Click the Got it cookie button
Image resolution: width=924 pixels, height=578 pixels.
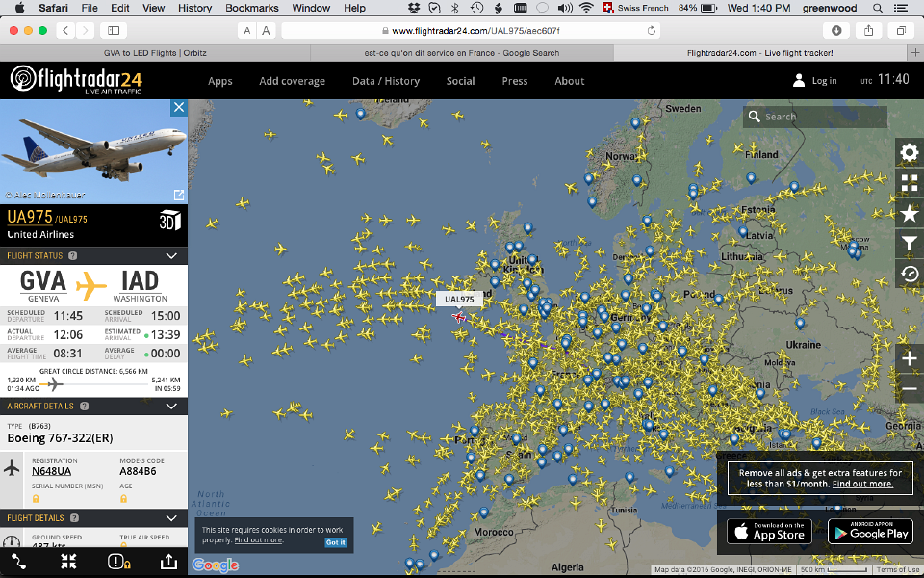click(335, 542)
